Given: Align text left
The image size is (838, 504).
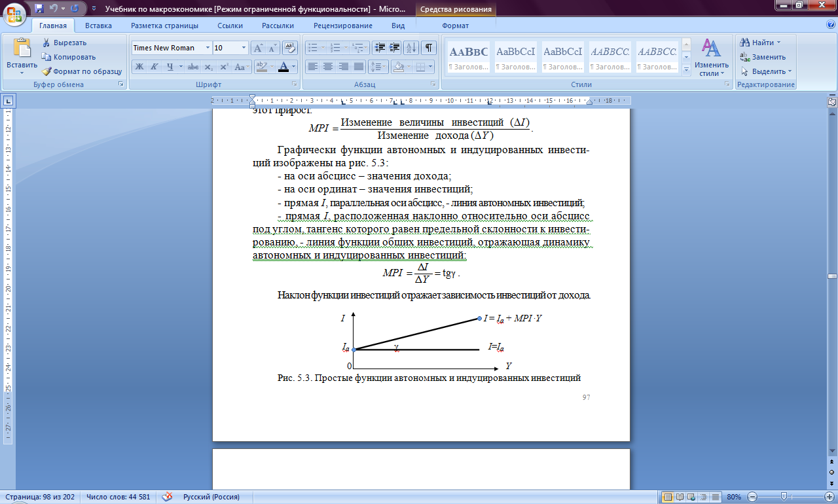Looking at the screenshot, I should pos(313,67).
